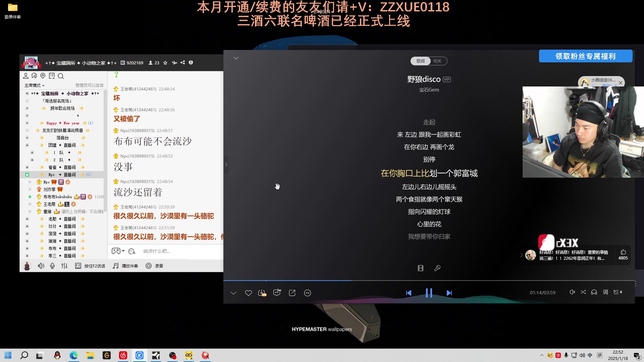Close the 水晶娃娃06 popup

click(x=621, y=82)
